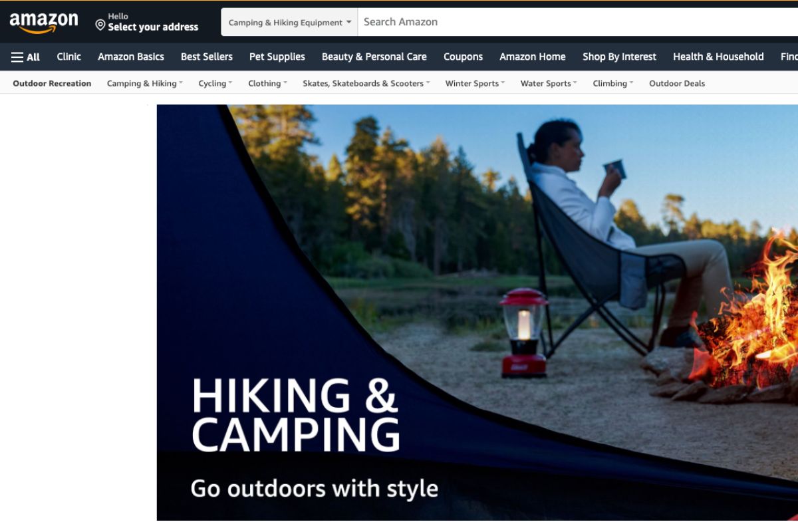Click the Search Amazon input field
This screenshot has height=532, width=798.
[577, 22]
